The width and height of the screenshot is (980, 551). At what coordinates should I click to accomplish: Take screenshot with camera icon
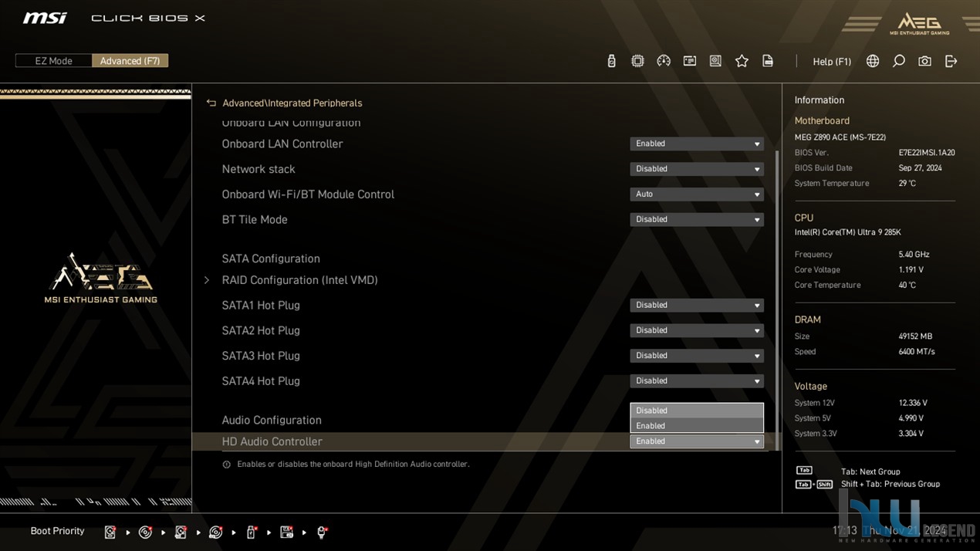[924, 61]
